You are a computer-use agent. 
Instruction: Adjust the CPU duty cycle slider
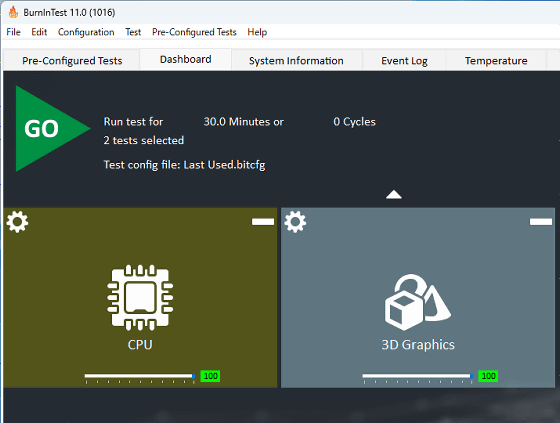[140, 376]
